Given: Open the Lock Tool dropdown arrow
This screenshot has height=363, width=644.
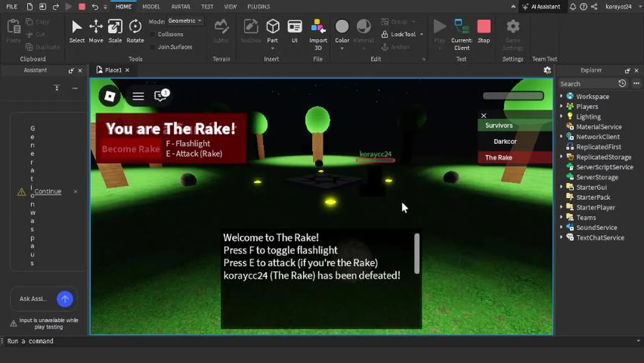Looking at the screenshot, I should click(x=421, y=34).
